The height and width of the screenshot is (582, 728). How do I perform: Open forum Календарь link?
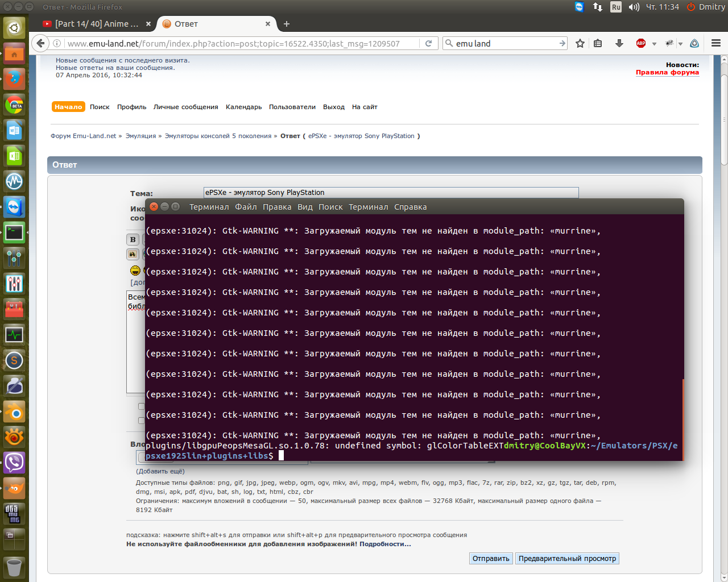tap(243, 107)
